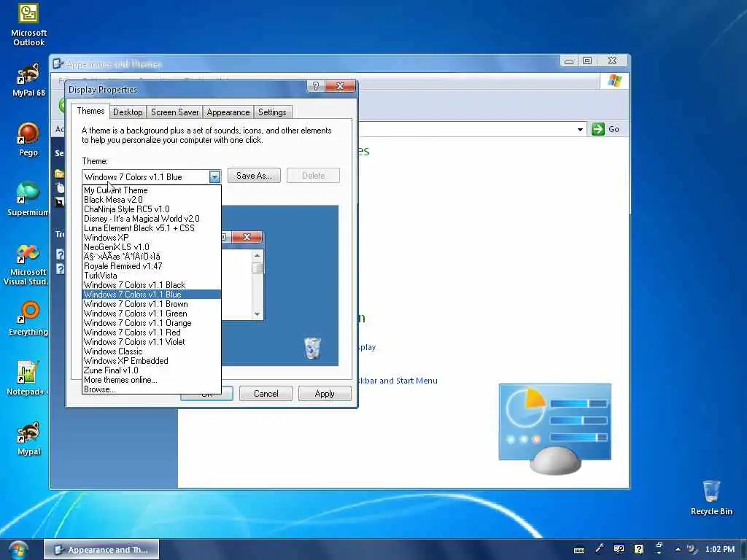Screen dimensions: 747x560
Task: Open Microsoft Visual Studio desktop shortcut
Action: coord(27,264)
